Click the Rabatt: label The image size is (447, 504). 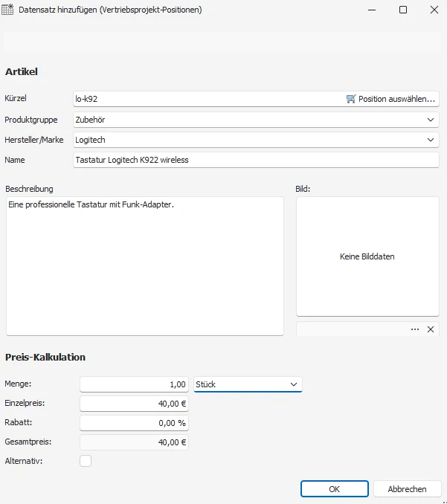coord(19,422)
